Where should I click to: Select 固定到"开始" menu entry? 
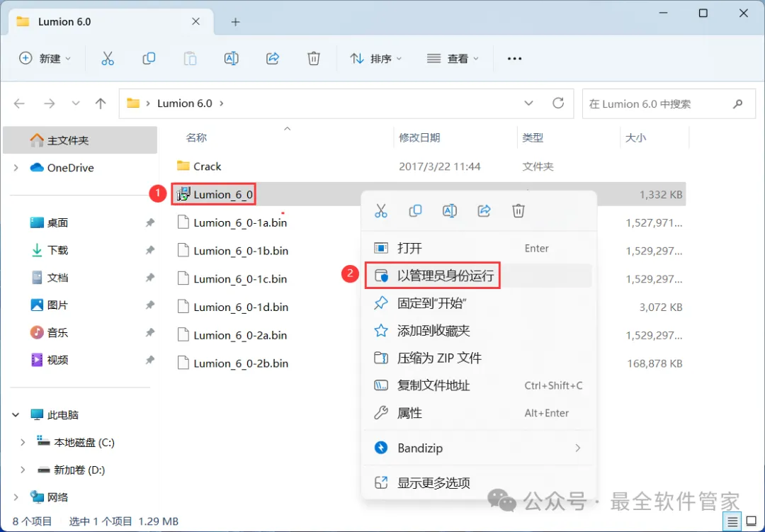479,303
